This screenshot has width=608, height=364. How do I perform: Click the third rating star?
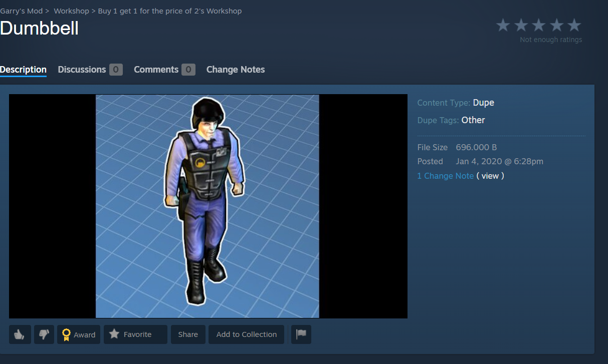click(539, 25)
